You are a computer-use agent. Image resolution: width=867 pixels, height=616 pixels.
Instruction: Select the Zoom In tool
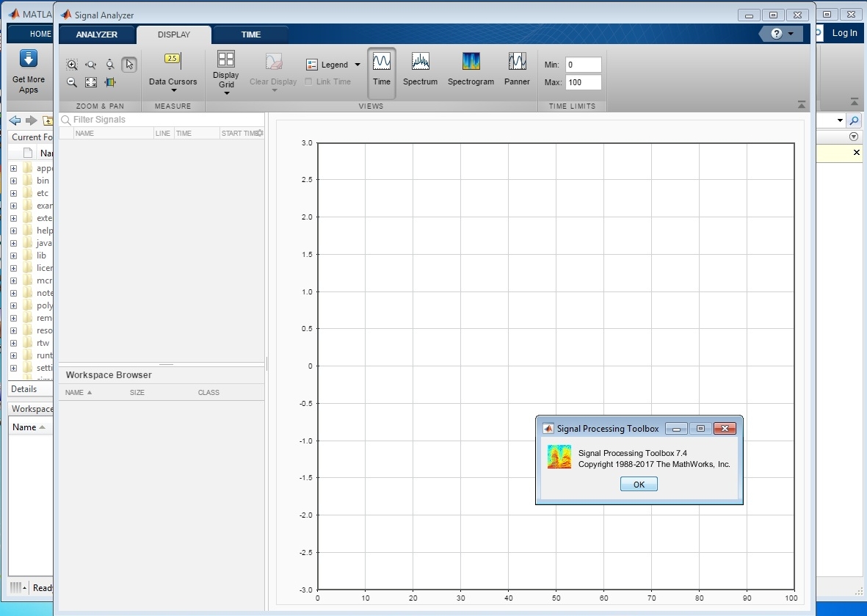[x=72, y=65]
